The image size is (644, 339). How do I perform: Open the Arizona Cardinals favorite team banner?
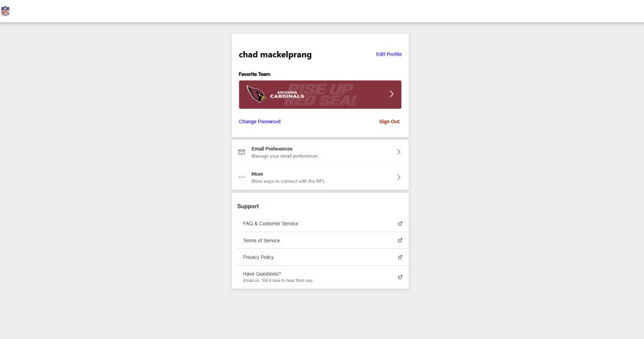(x=320, y=95)
